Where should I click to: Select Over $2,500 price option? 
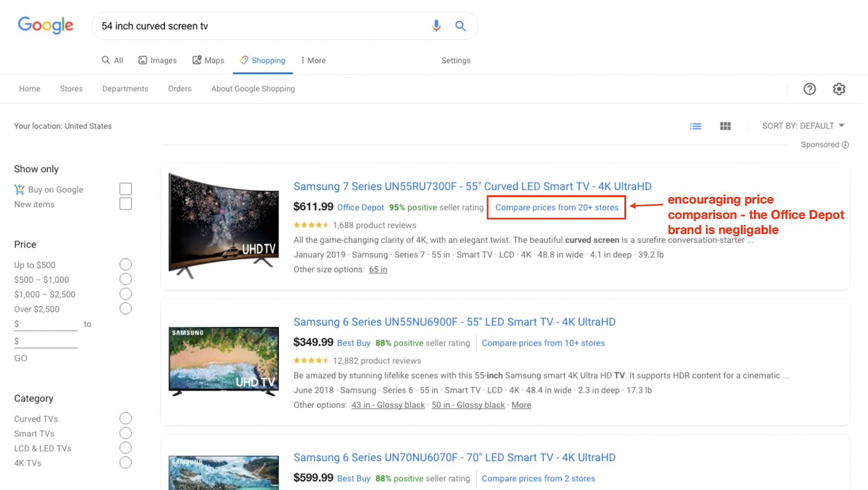click(125, 308)
